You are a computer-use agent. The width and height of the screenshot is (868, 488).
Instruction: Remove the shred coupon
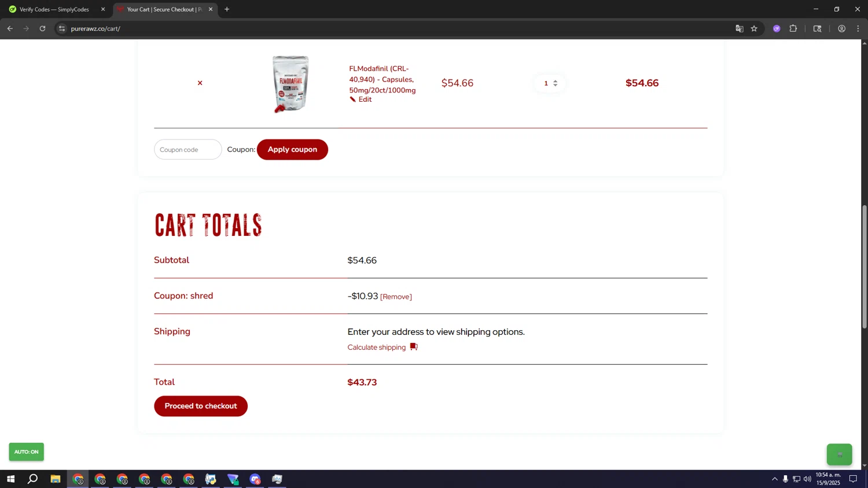click(x=396, y=297)
